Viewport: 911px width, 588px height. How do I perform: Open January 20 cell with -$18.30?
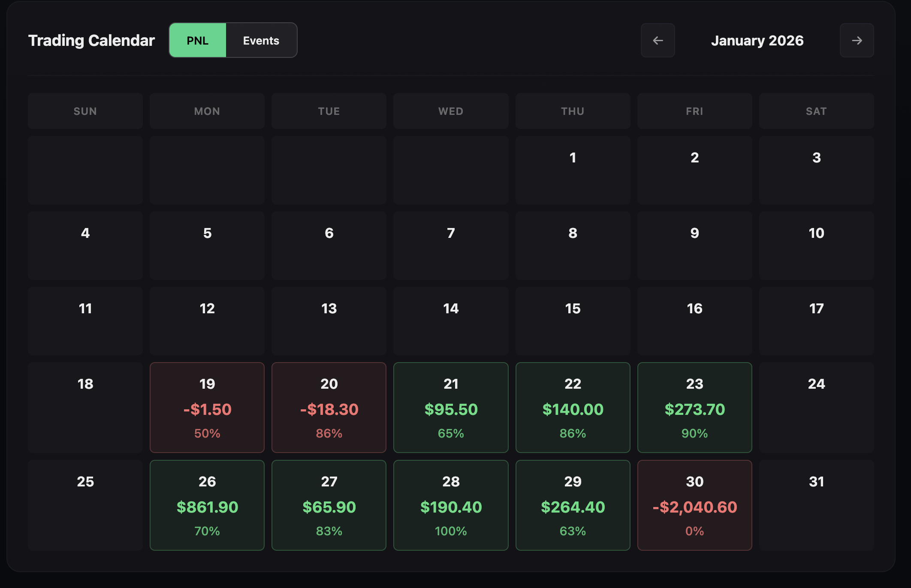click(x=329, y=407)
